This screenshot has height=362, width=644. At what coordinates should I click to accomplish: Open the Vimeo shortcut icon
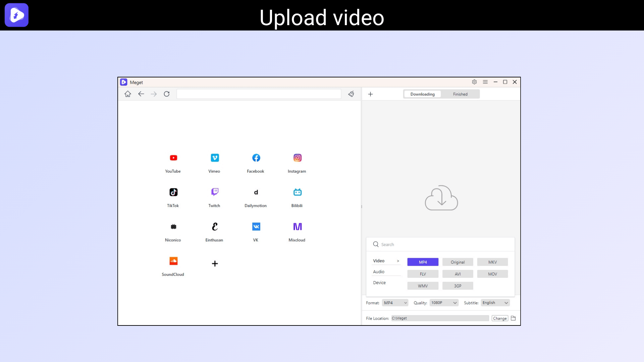215,158
